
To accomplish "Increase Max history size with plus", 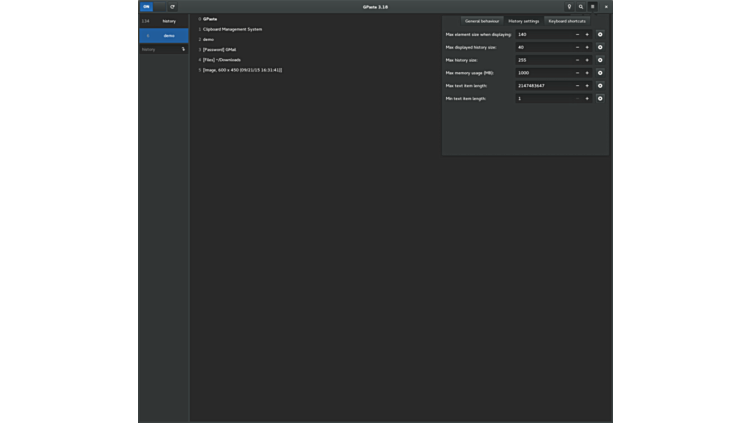I will [x=587, y=60].
